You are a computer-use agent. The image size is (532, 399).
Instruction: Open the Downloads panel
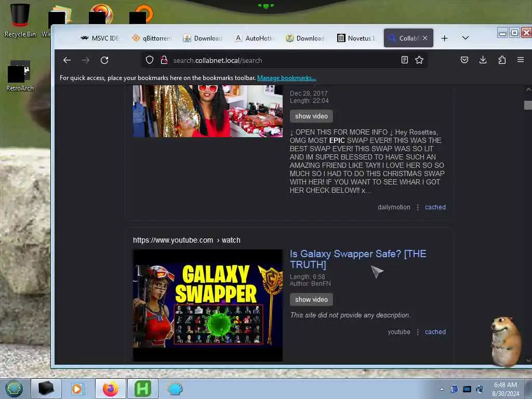[x=483, y=60]
